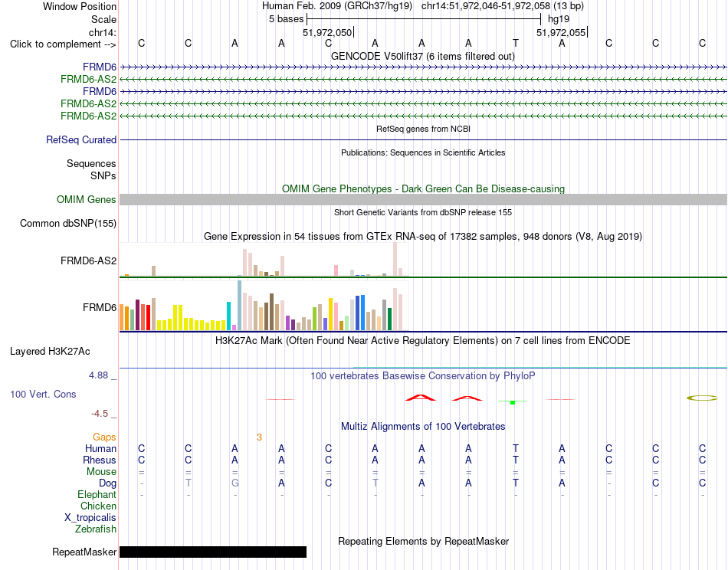Screen dimensions: 728x570
Task: Click the green marker in PhyloP conservation track
Action: [513, 402]
